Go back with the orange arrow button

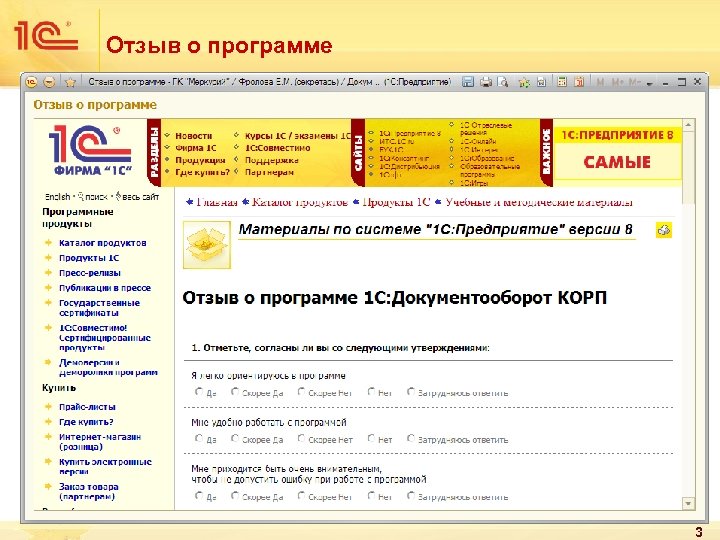(x=49, y=82)
